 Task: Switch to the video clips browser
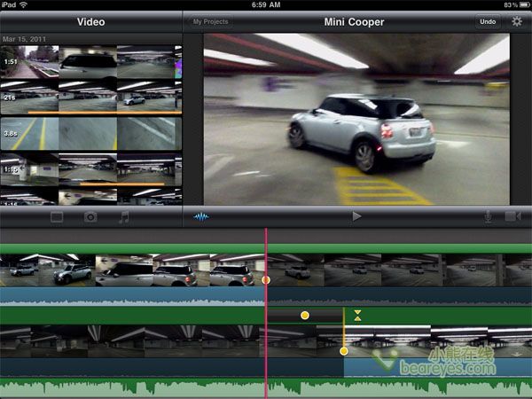tap(57, 217)
